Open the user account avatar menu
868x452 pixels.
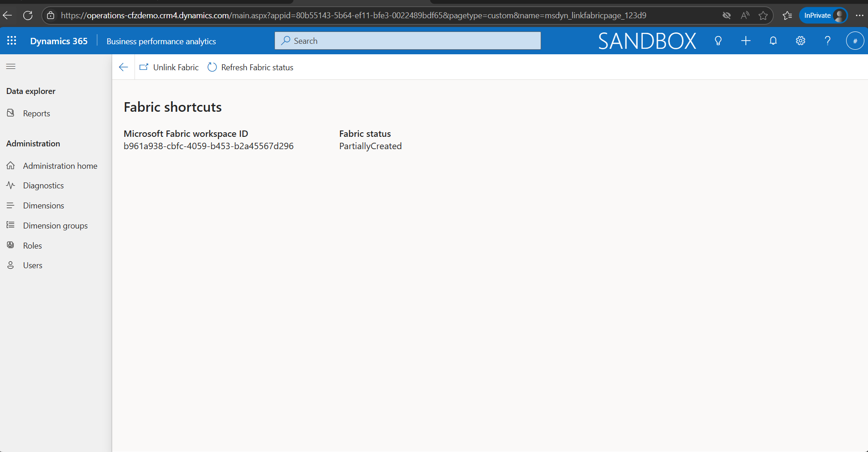click(x=855, y=41)
